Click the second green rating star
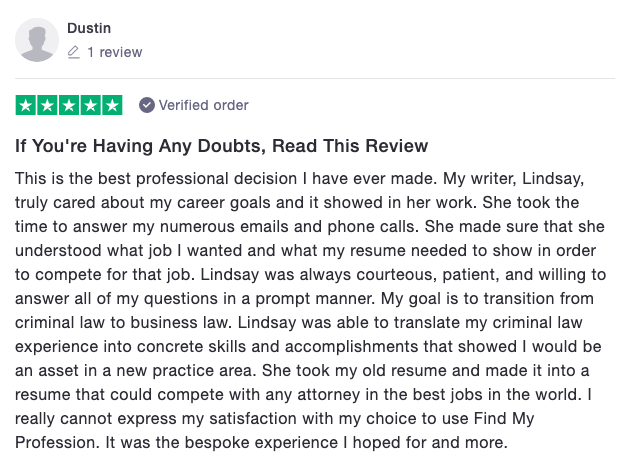 pyautogui.click(x=47, y=105)
